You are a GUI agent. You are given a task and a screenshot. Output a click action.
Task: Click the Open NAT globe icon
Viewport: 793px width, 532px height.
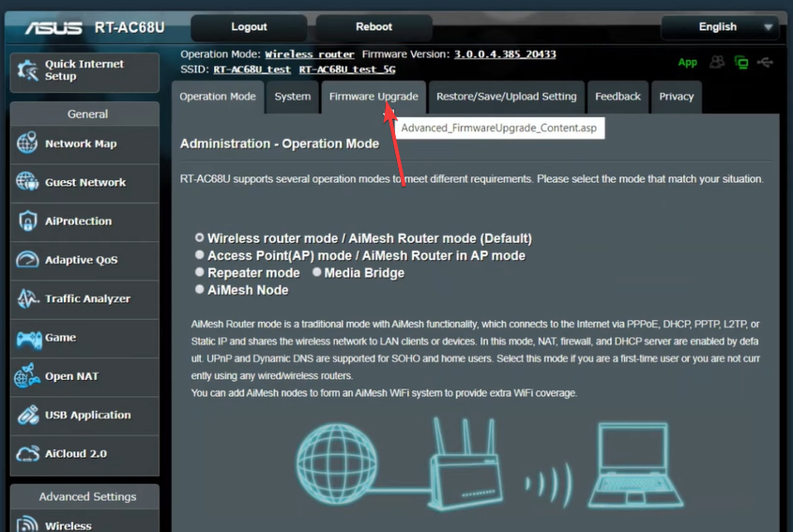coord(27,375)
